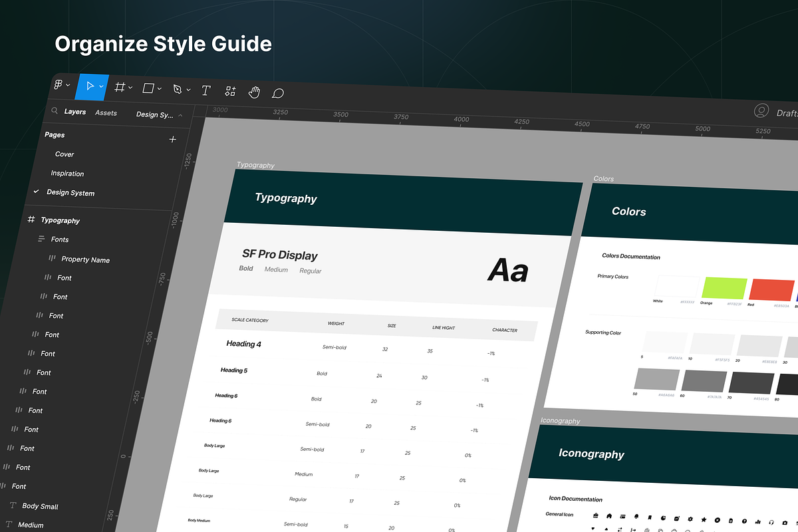Open the Move tool dropdown chevron
The height and width of the screenshot is (532, 798).
coord(102,86)
